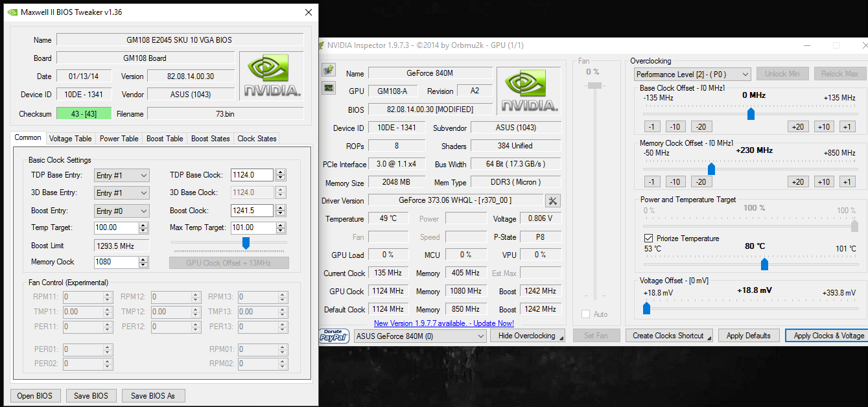Click the Maxwell II BIOS Tweaker title icon
The image size is (868, 407).
coord(14,12)
